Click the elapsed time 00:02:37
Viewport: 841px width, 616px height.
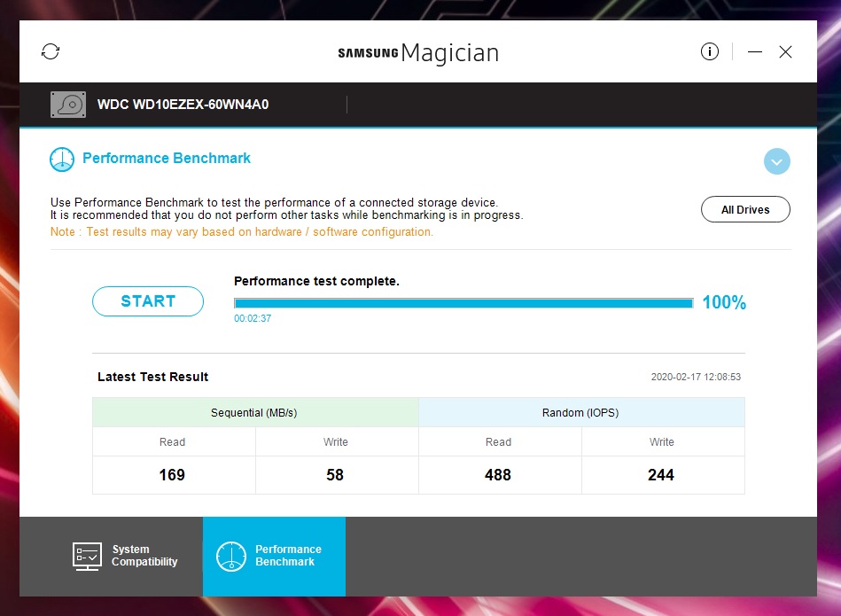click(253, 318)
